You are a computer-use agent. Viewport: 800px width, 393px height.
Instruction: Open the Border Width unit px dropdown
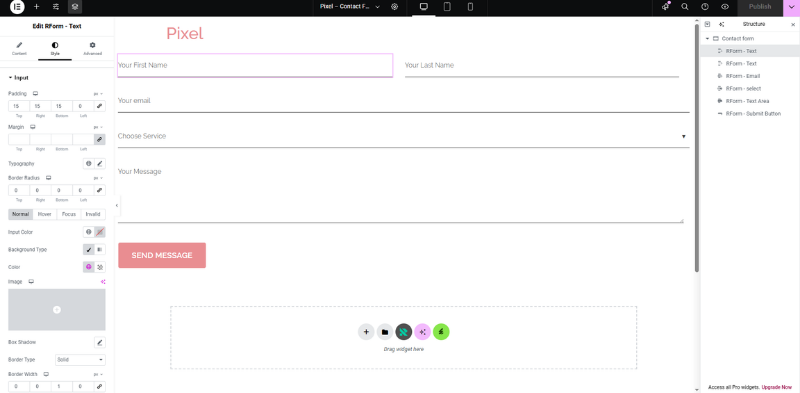click(98, 374)
